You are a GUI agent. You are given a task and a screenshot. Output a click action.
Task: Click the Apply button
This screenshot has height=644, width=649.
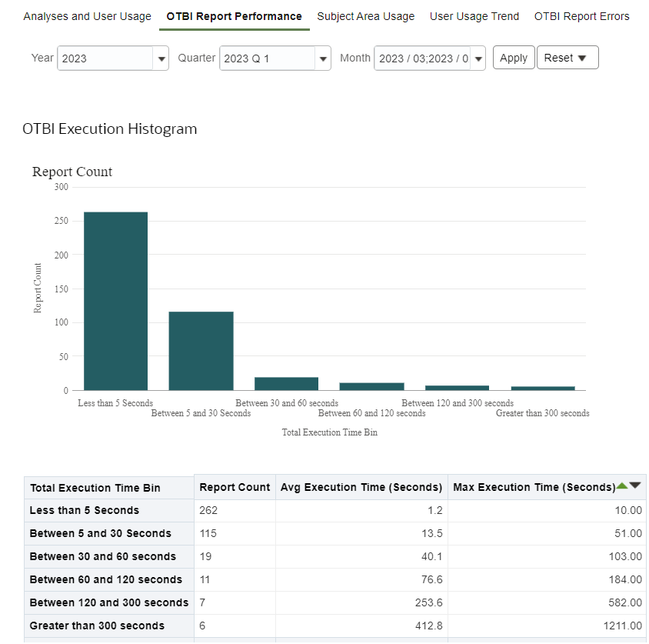(513, 58)
